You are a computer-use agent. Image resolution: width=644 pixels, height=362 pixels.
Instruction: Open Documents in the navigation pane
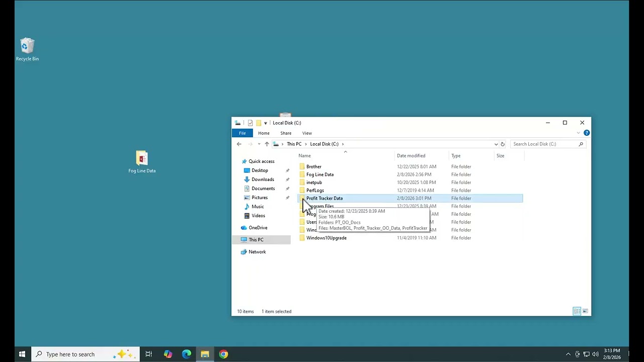pyautogui.click(x=263, y=189)
